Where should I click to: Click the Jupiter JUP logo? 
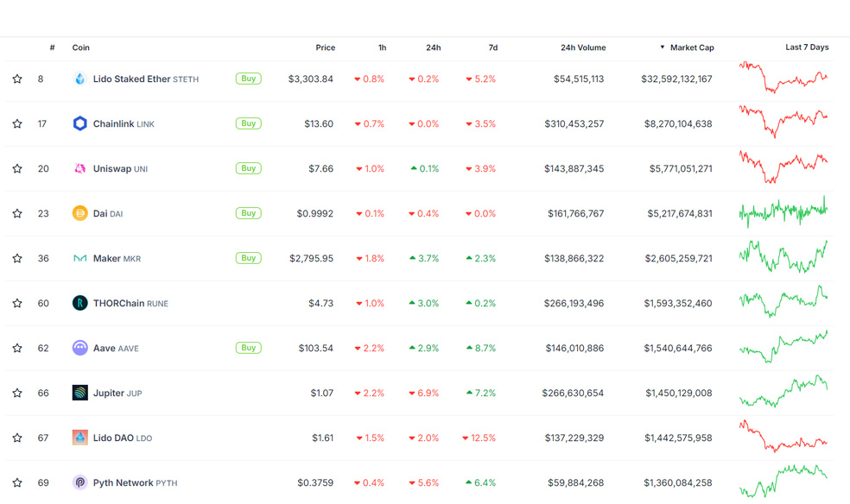pos(79,393)
